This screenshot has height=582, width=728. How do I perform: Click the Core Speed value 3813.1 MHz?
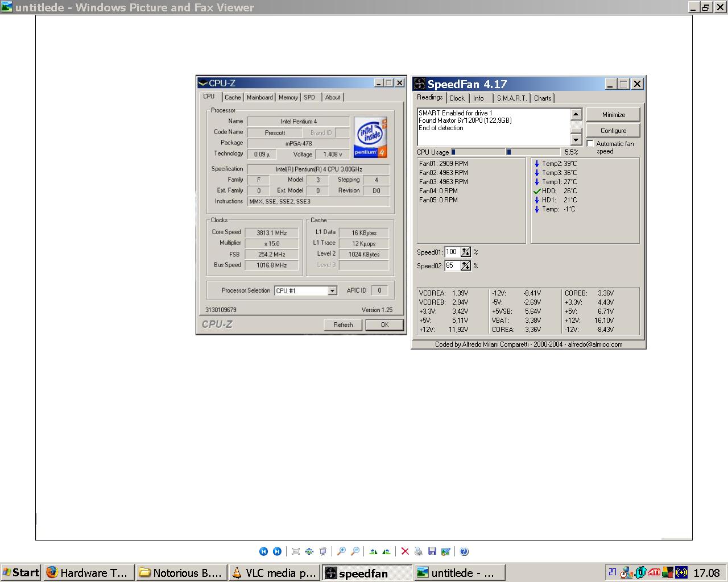click(x=272, y=232)
